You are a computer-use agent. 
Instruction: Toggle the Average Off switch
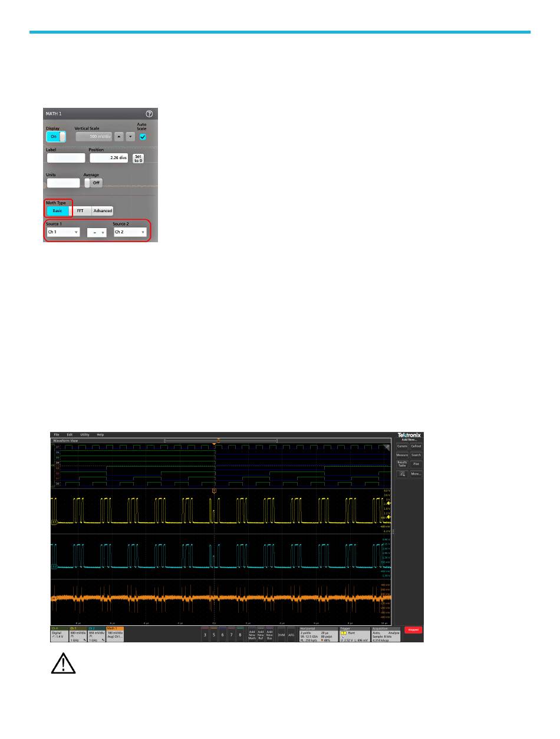[93, 183]
